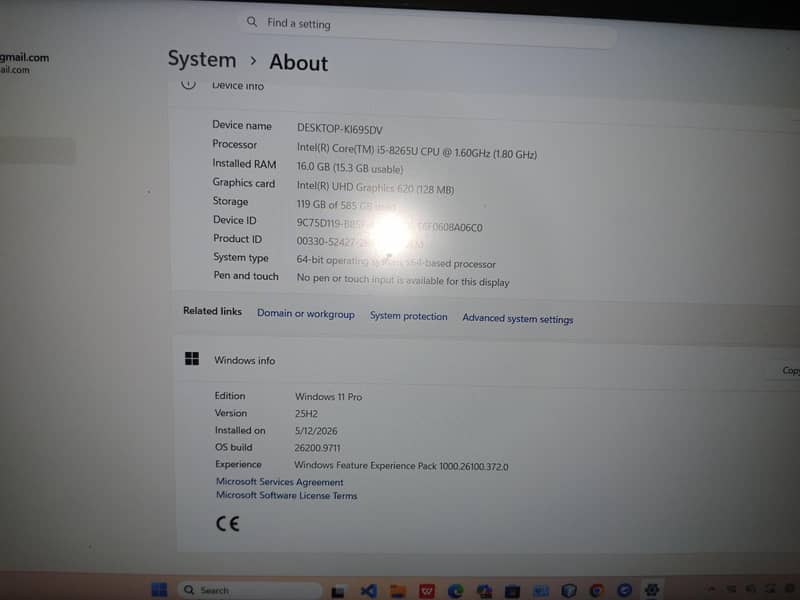The image size is (800, 600).
Task: Select the OS build value 26200.9711
Action: pos(317,447)
